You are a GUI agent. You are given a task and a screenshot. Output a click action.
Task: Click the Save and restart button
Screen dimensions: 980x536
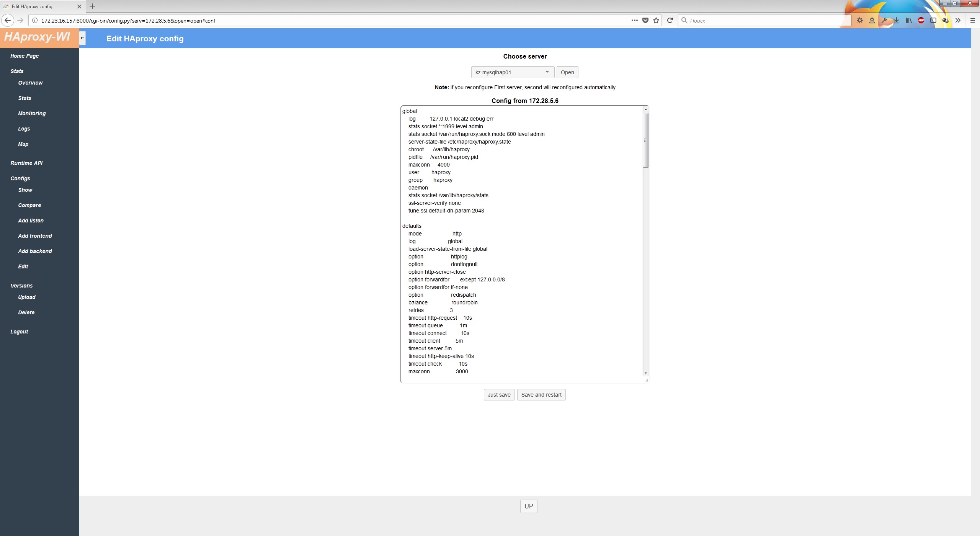[541, 395]
